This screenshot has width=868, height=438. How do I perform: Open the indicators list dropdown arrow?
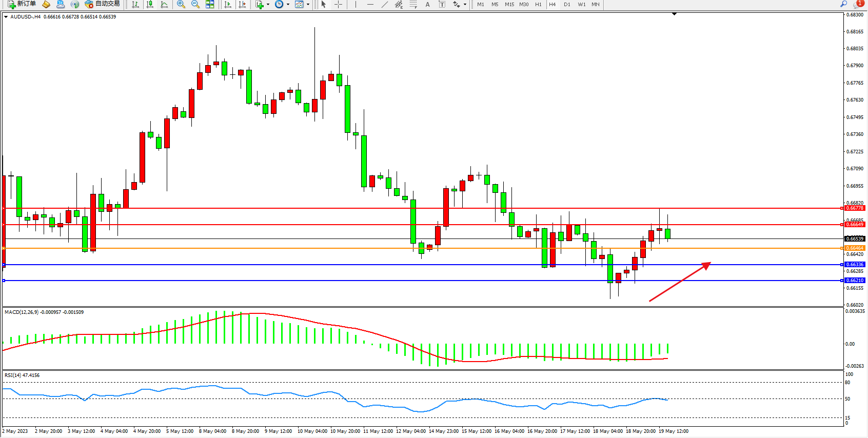[x=268, y=4]
